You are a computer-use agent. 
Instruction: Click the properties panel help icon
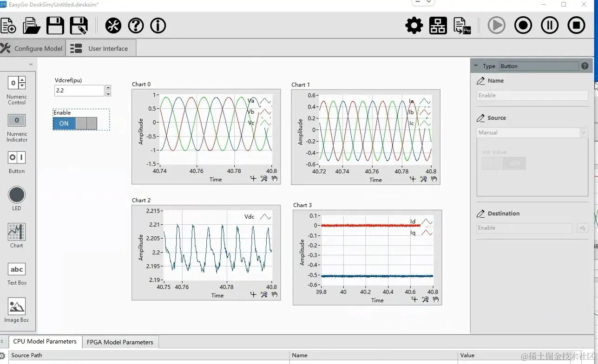(x=585, y=66)
